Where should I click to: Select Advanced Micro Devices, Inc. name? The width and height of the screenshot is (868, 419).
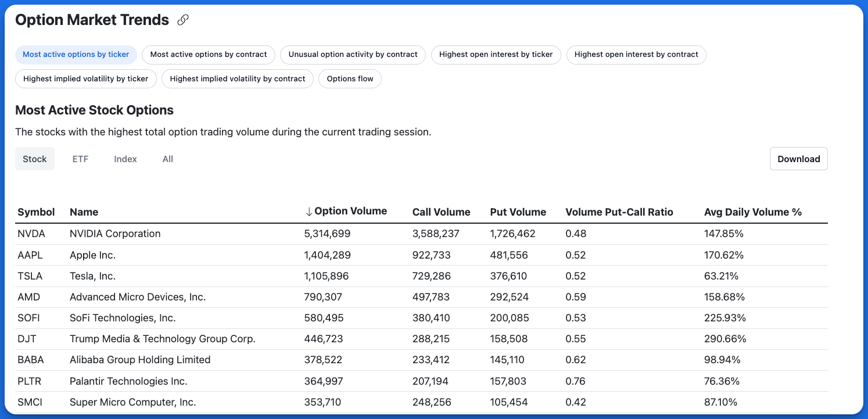[138, 297]
